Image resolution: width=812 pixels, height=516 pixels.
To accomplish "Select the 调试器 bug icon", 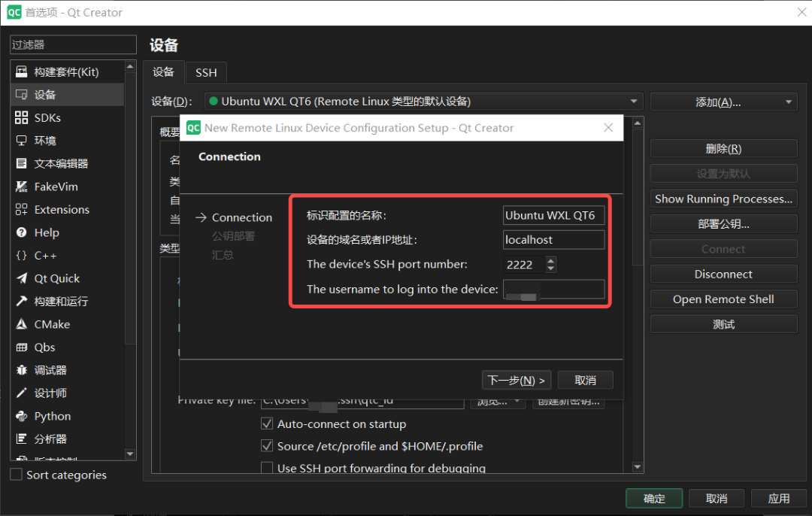I will (x=21, y=370).
